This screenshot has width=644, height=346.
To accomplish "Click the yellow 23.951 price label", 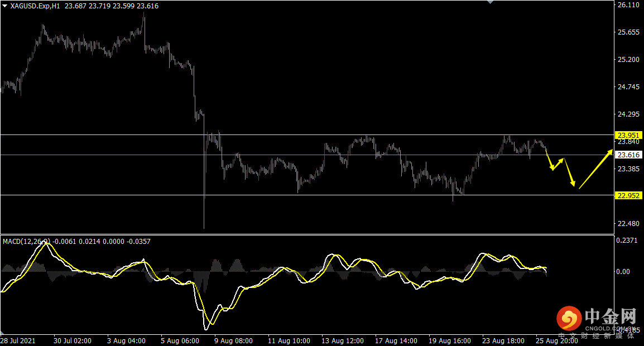I will coord(628,135).
